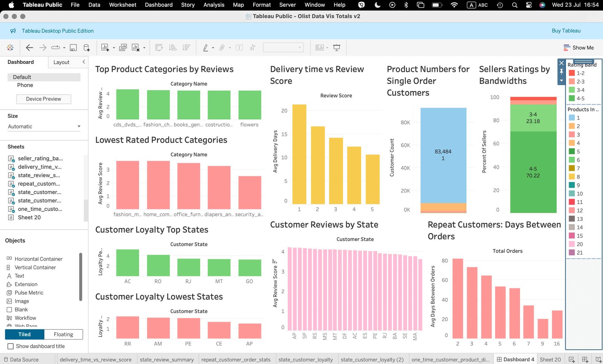
Task: Pin the Rating Band legend
Action: pyautogui.click(x=561, y=72)
